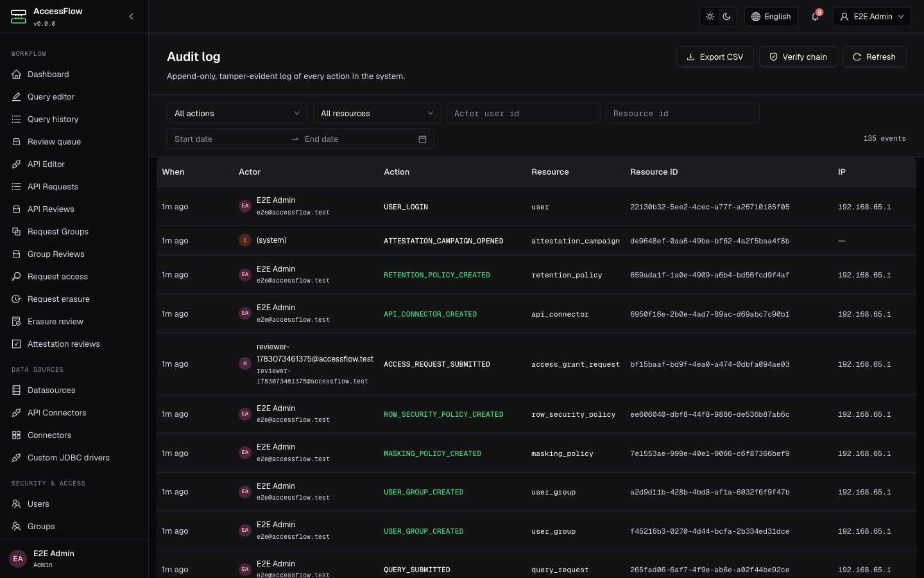Click the ATTESTATION_CAMPAIGN_OPENED action
924x578 pixels.
click(443, 241)
